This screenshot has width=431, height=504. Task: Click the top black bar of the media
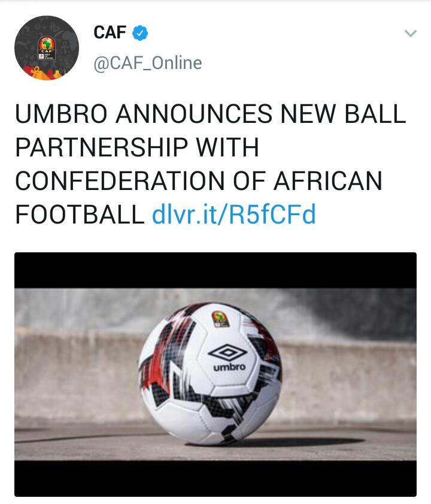[215, 270]
